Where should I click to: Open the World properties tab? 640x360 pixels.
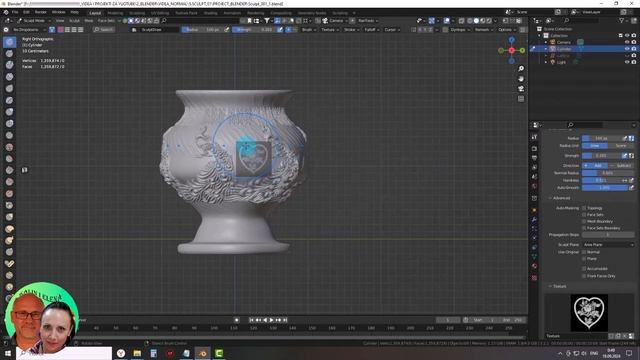(534, 186)
